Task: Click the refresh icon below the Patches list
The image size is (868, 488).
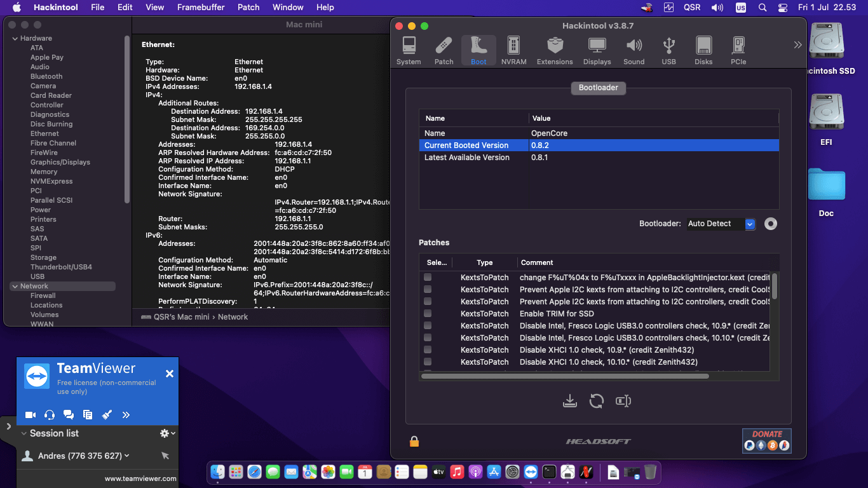Action: [x=596, y=401]
